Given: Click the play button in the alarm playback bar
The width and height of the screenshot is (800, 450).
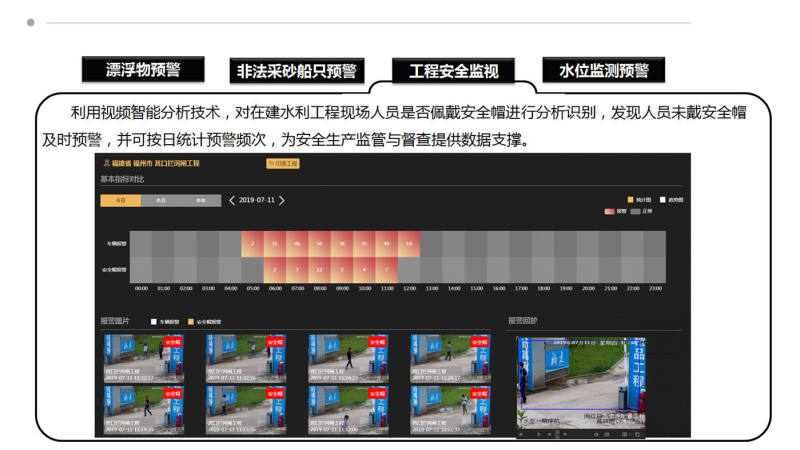Looking at the screenshot, I should click(x=539, y=435).
